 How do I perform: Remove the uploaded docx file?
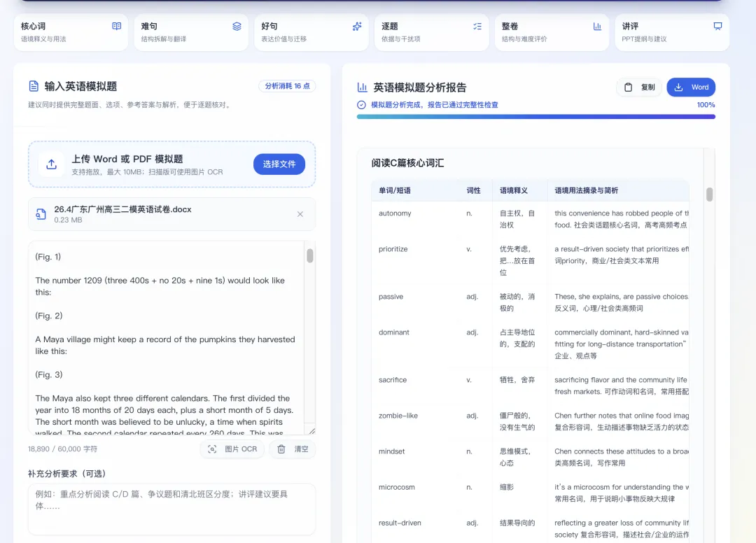pyautogui.click(x=300, y=214)
